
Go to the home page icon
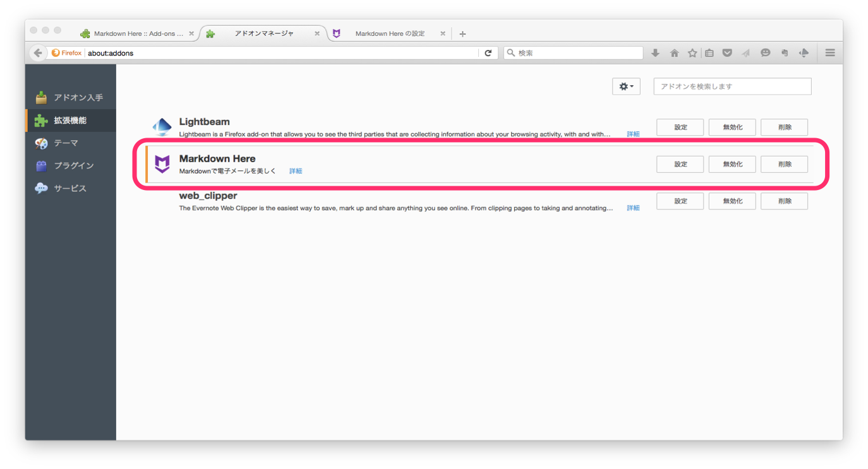pos(674,53)
